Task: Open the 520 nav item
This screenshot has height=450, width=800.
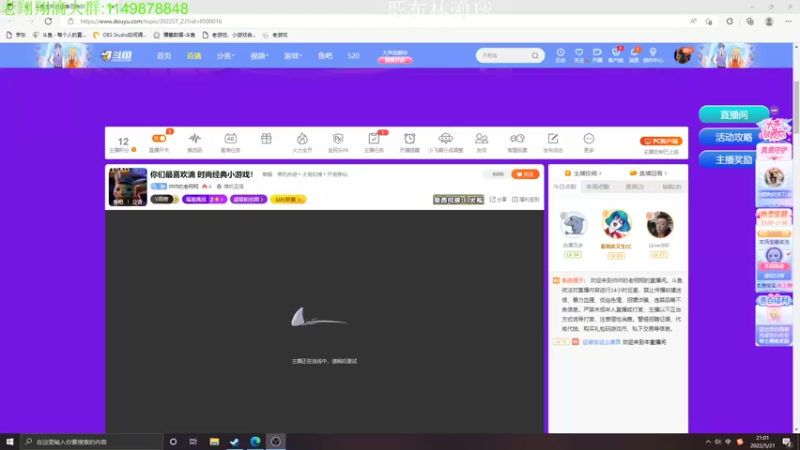Action: (x=353, y=56)
